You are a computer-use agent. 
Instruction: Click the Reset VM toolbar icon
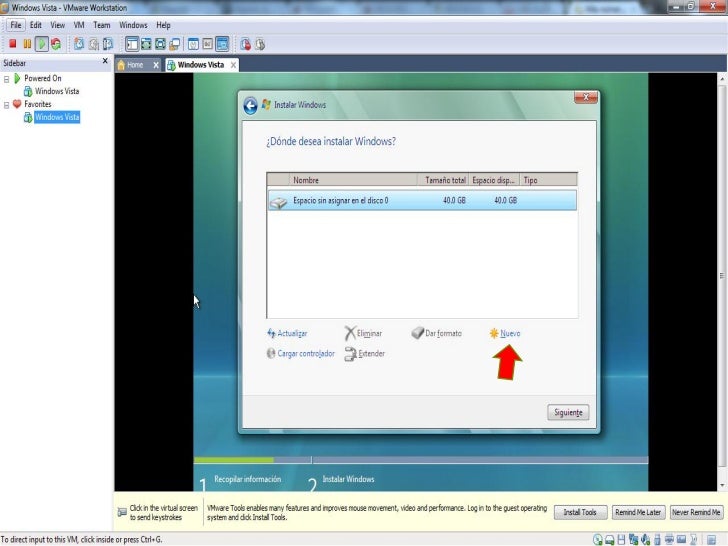(56, 44)
